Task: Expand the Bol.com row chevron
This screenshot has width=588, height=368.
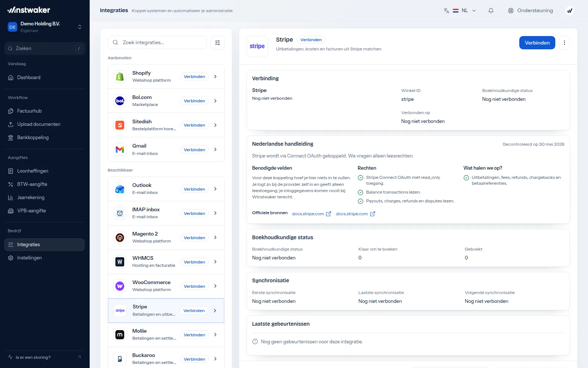Action: point(215,101)
